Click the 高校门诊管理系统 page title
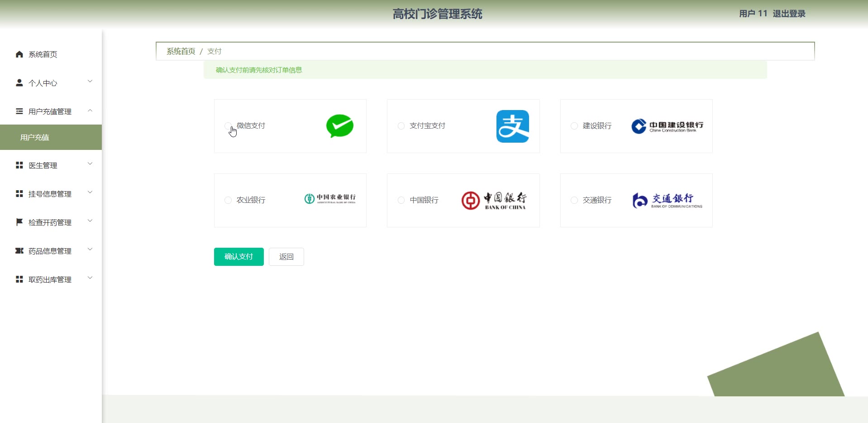Viewport: 868px width, 423px height. click(x=438, y=14)
